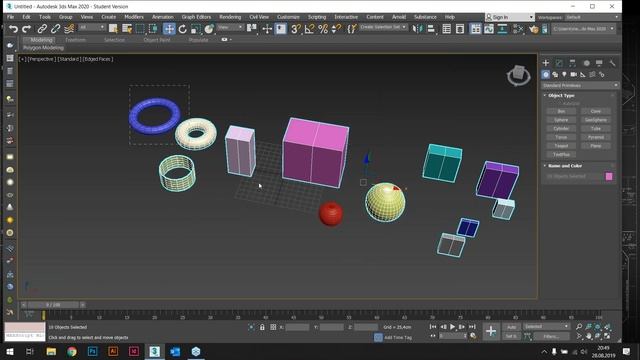Screen dimensions: 640x360
Task: Open the Curve Editor icon
Action: (x=489, y=29)
